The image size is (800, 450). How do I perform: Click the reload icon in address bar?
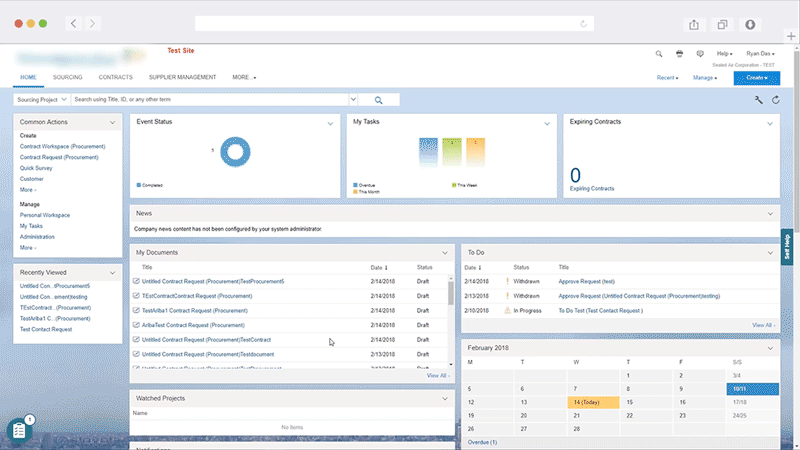pyautogui.click(x=583, y=23)
